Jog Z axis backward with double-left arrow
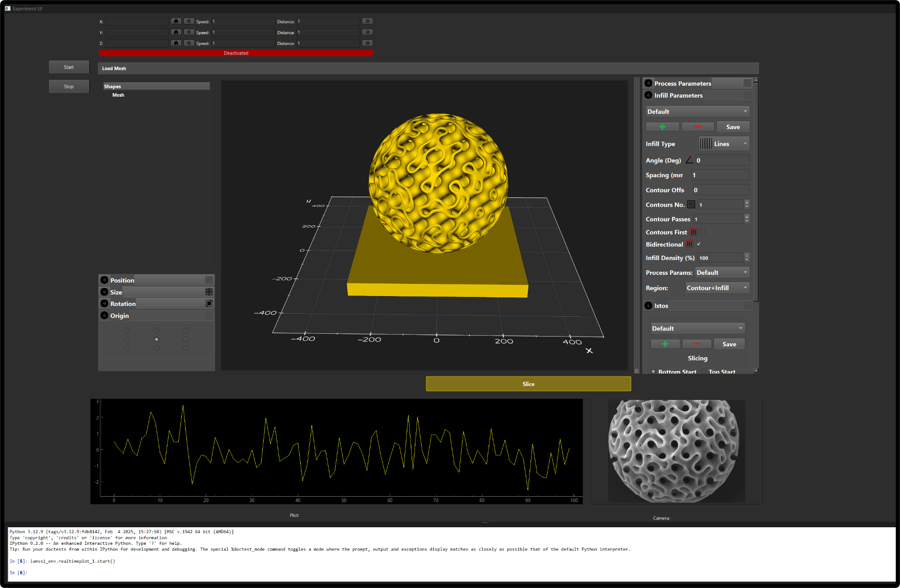 point(189,43)
